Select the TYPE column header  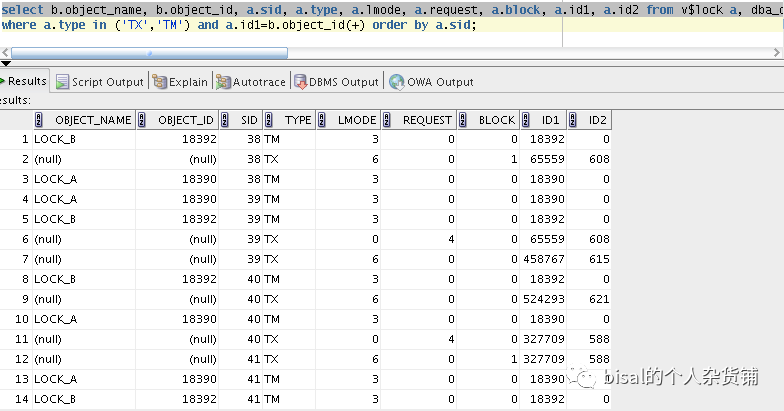[298, 120]
